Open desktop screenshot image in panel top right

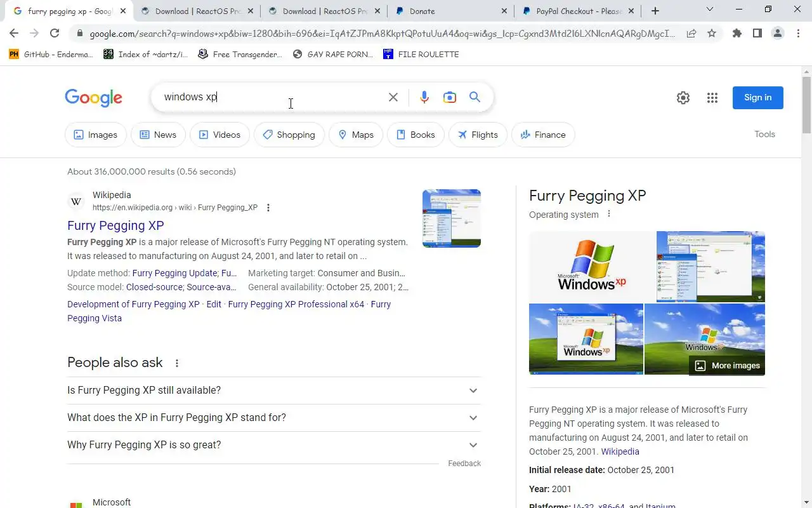(x=710, y=267)
